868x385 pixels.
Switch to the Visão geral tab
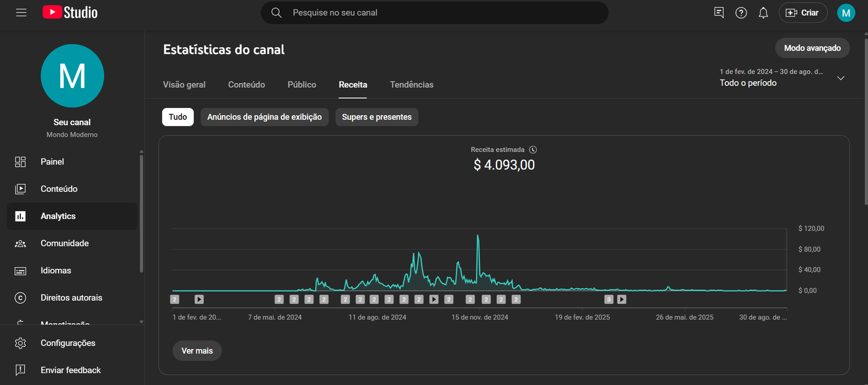pyautogui.click(x=184, y=85)
